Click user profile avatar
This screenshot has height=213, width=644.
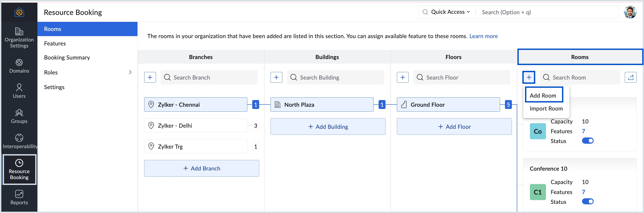coord(630,12)
